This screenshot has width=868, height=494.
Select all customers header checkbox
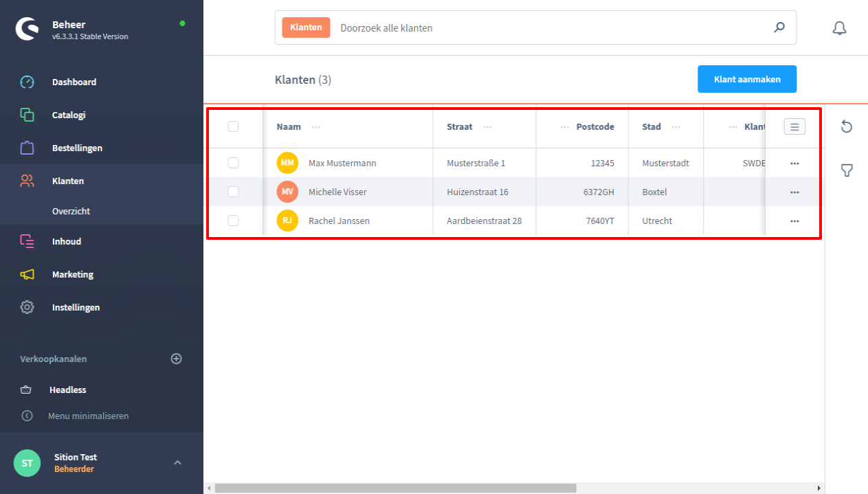click(x=233, y=126)
